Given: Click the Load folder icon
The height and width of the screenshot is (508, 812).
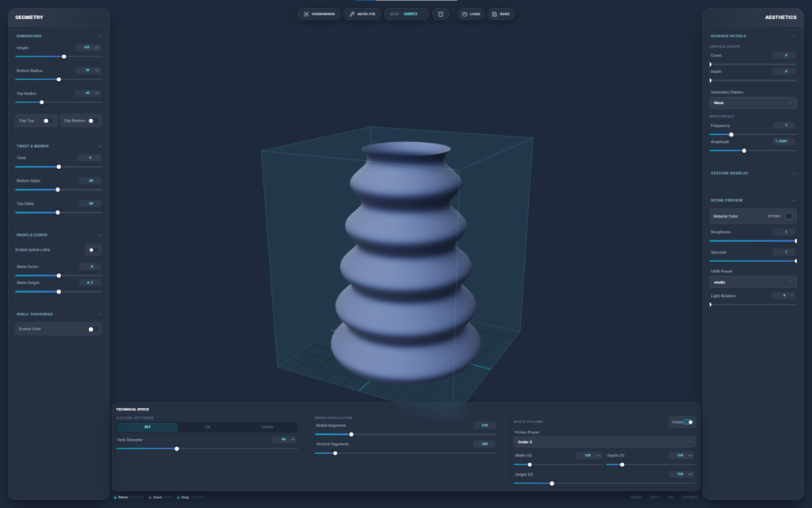Looking at the screenshot, I should click(465, 14).
